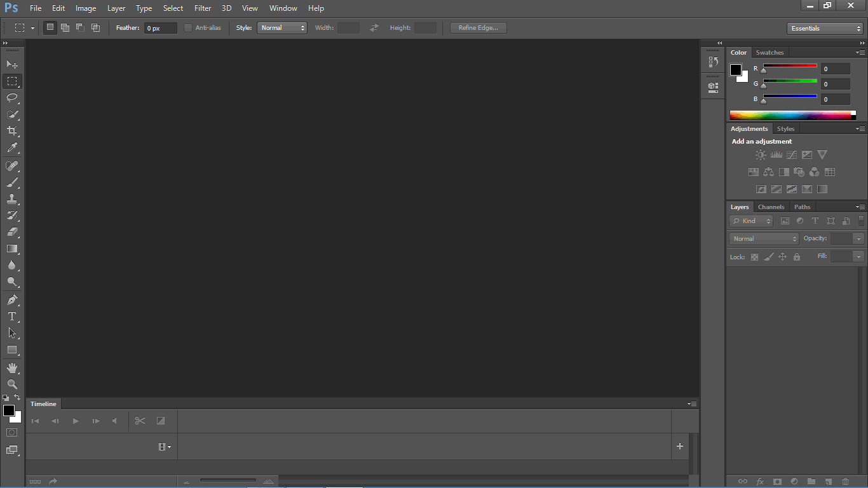868x488 pixels.
Task: Grab the Hand tool
Action: tap(11, 367)
